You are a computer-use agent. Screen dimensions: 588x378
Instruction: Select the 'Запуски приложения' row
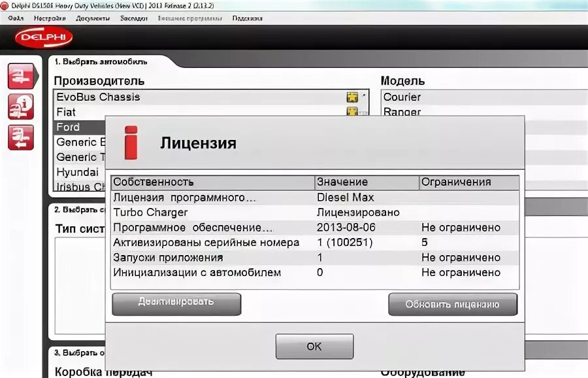[x=315, y=258]
